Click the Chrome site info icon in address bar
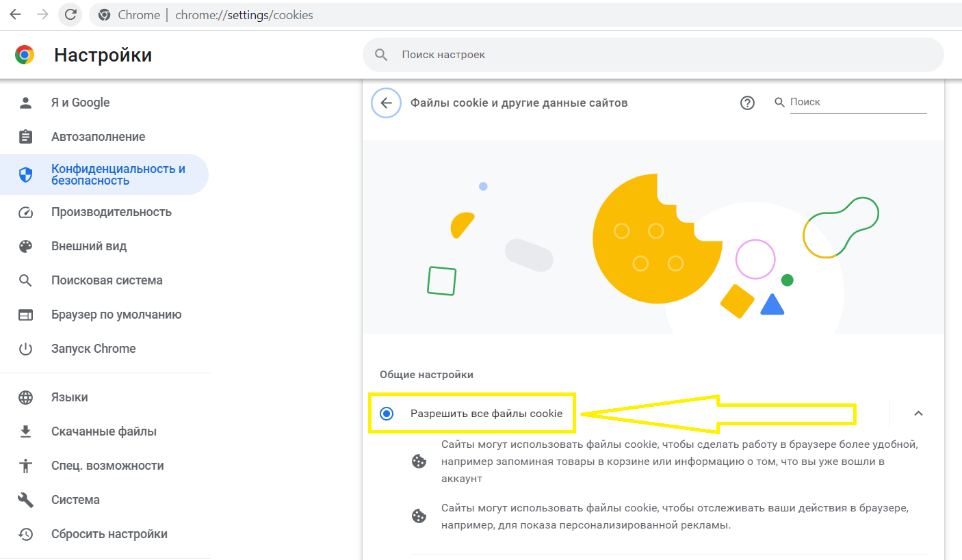 104,14
